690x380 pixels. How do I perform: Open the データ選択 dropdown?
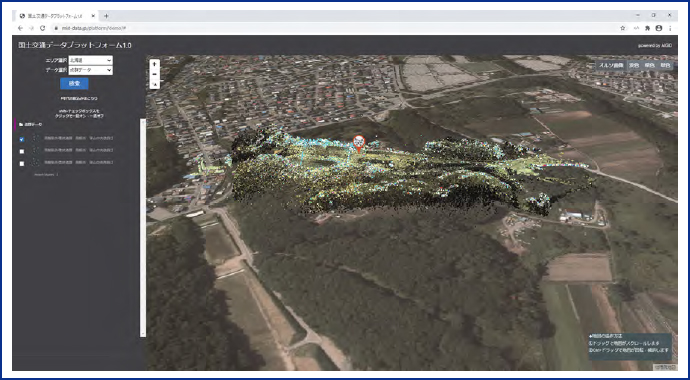[x=91, y=70]
